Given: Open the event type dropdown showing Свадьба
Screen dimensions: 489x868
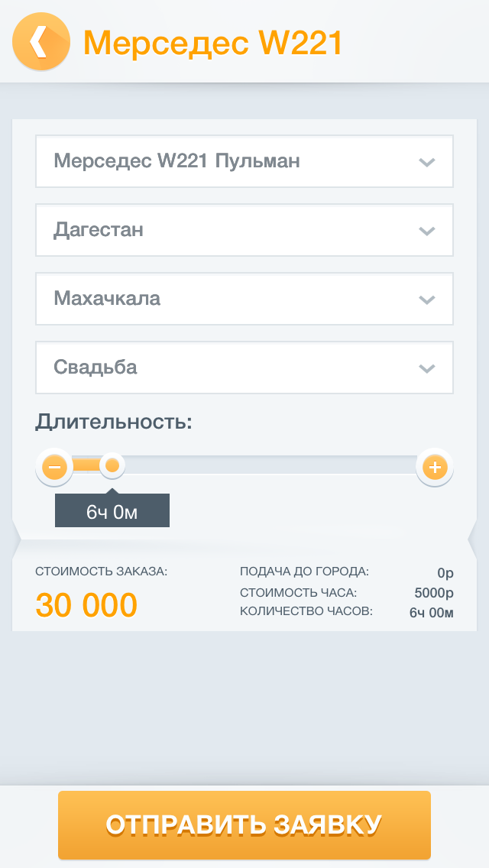Looking at the screenshot, I should point(244,368).
